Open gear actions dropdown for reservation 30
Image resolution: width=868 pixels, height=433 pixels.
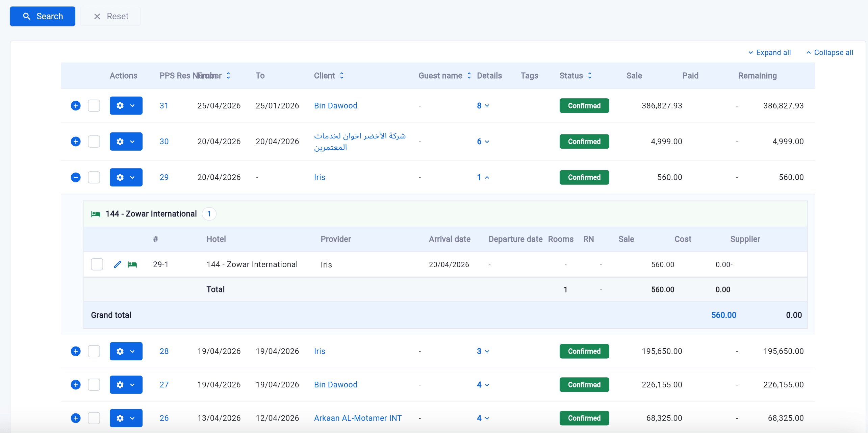pyautogui.click(x=126, y=142)
